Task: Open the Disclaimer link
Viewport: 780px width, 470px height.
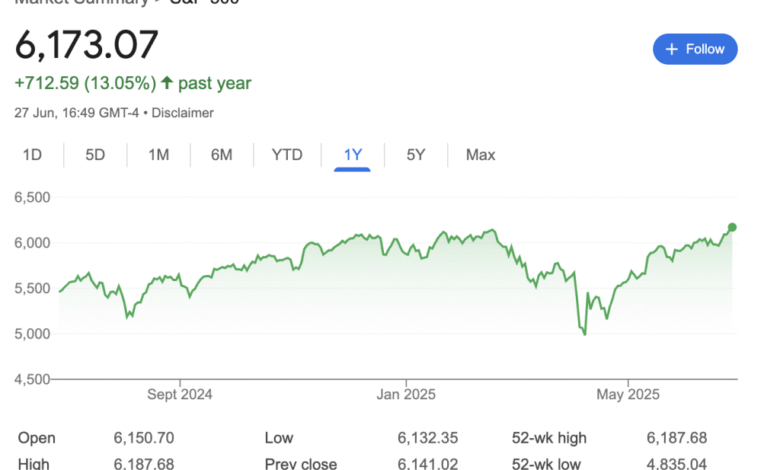Action: [183, 113]
